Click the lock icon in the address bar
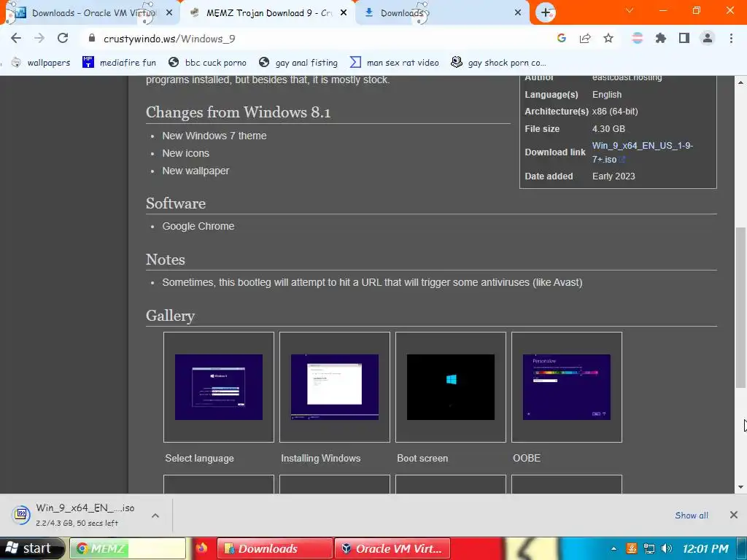Screen dimensions: 747x560 pyautogui.click(x=92, y=38)
